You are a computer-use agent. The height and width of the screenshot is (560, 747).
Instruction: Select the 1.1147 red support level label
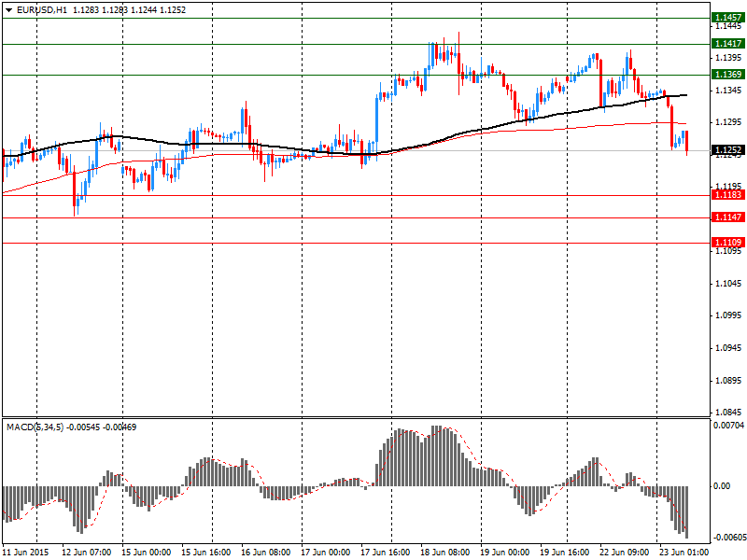pos(728,217)
